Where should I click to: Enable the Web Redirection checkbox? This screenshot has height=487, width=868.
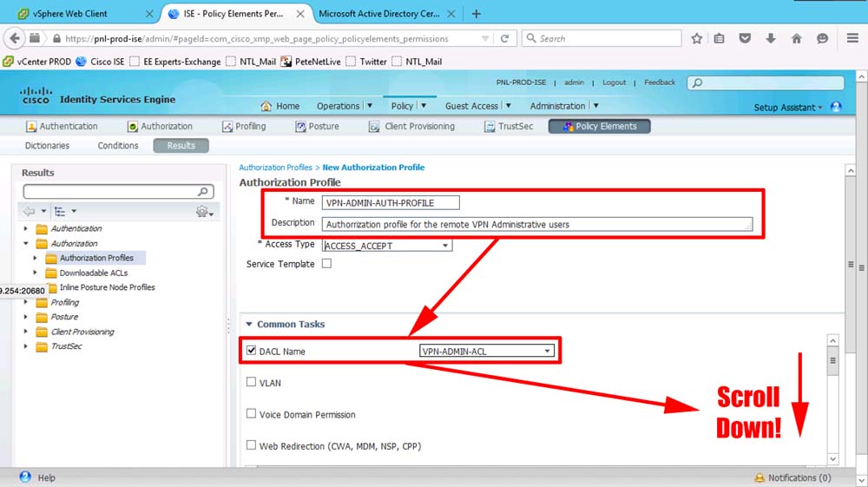click(252, 445)
